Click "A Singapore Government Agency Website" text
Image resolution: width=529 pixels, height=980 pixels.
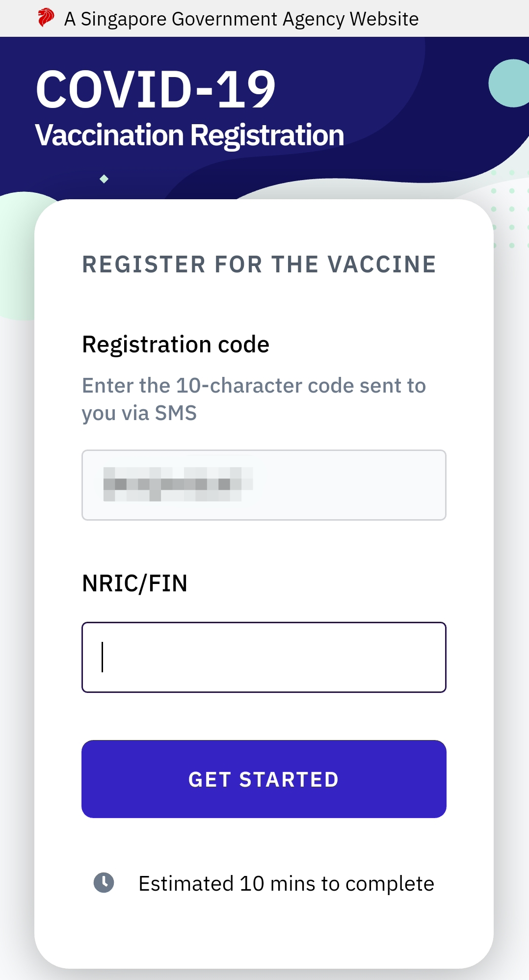click(241, 19)
